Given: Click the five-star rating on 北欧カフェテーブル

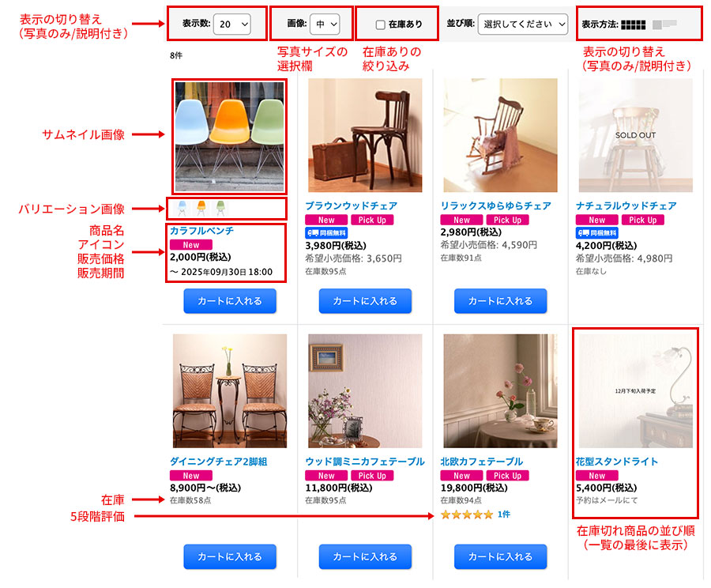Looking at the screenshot, I should (x=467, y=514).
